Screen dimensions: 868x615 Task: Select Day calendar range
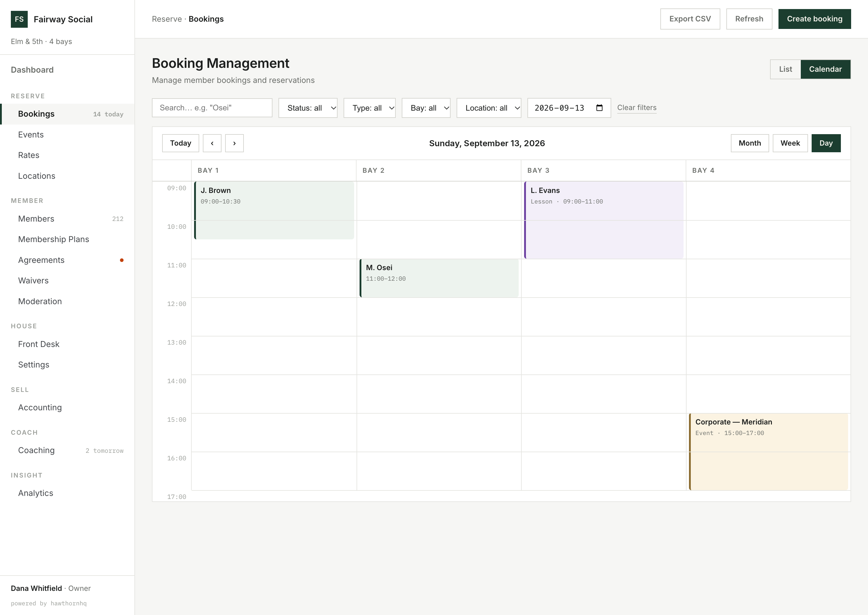pyautogui.click(x=826, y=143)
